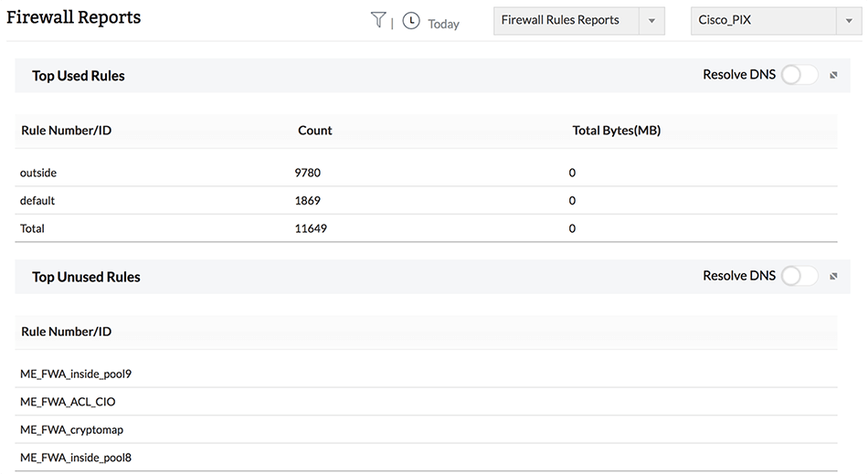This screenshot has width=868, height=474.
Task: Select the ME_FWA_cryptomap rule
Action: (x=71, y=429)
